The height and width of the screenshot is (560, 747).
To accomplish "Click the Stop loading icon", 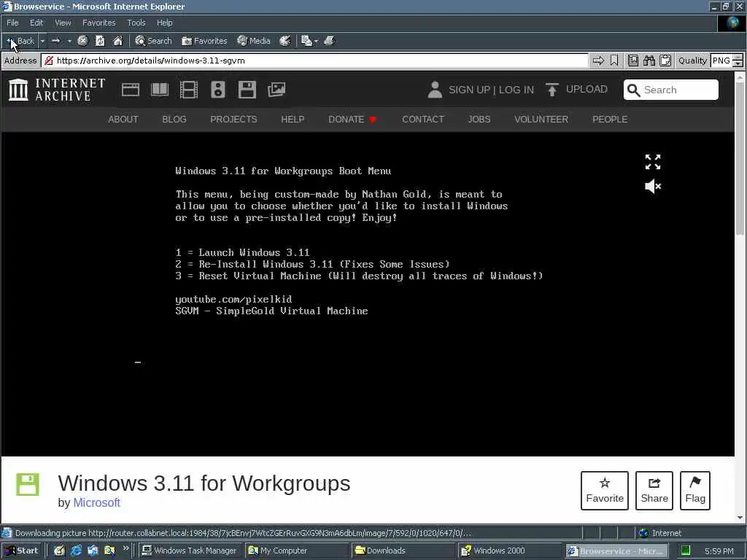I will pos(82,41).
